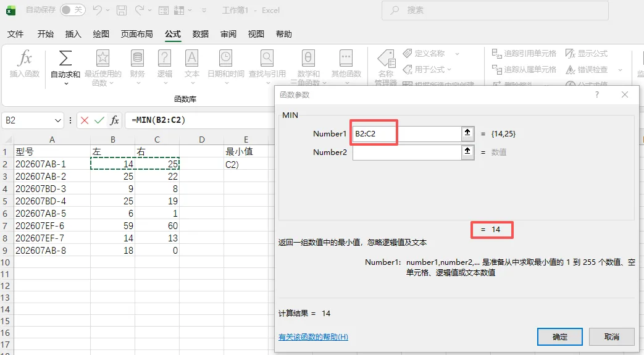This screenshot has width=644, height=355.
Task: Open the File (文件) tab
Action: (15, 34)
